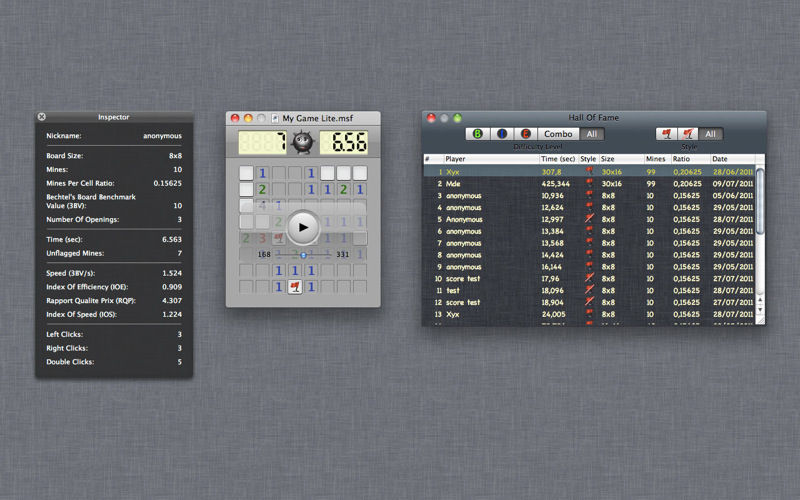
Task: Select the no-flag style filter button
Action: click(688, 134)
